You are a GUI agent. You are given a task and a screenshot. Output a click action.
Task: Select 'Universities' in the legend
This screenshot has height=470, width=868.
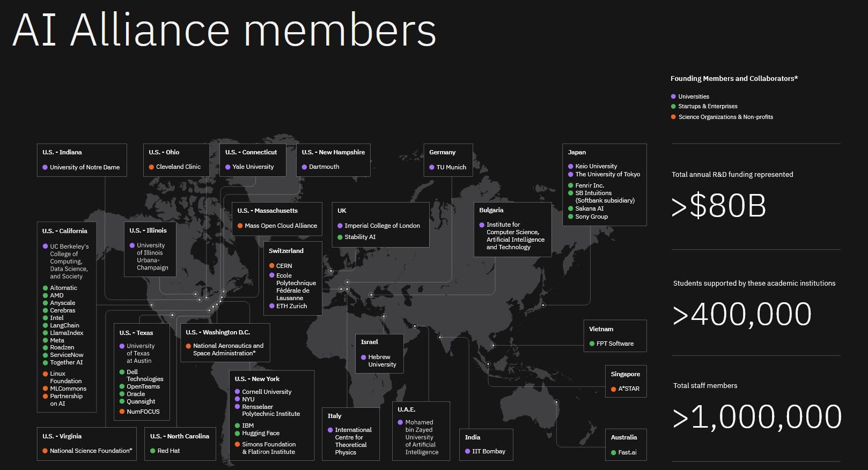click(694, 96)
